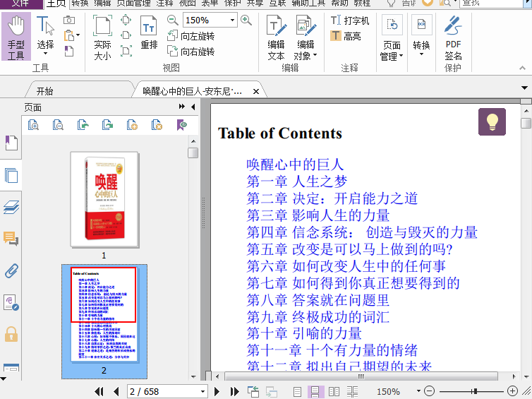This screenshot has height=399, width=532.
Task: Open the attachments paperclip panel in sidebar
Action: click(x=11, y=270)
